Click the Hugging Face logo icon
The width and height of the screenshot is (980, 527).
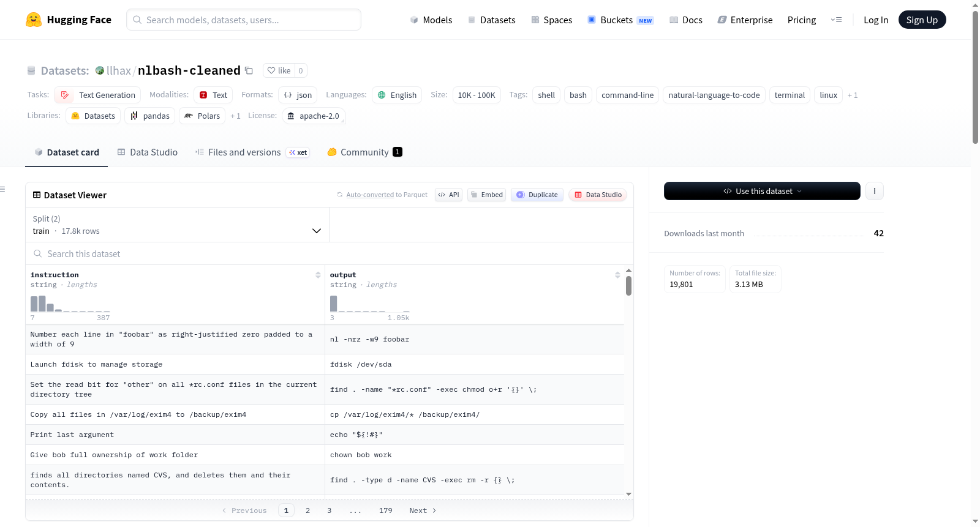click(x=34, y=20)
